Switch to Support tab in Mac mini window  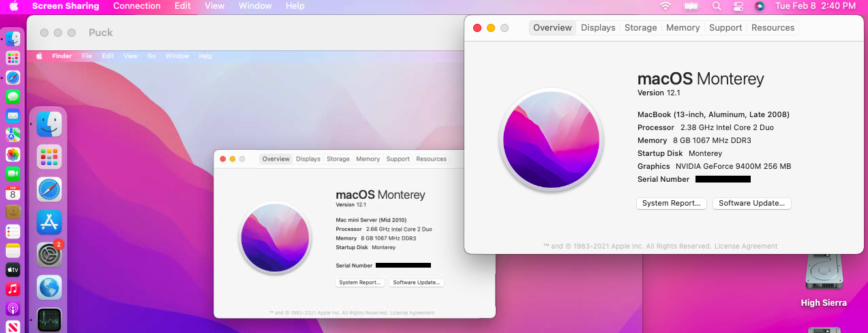pyautogui.click(x=398, y=159)
